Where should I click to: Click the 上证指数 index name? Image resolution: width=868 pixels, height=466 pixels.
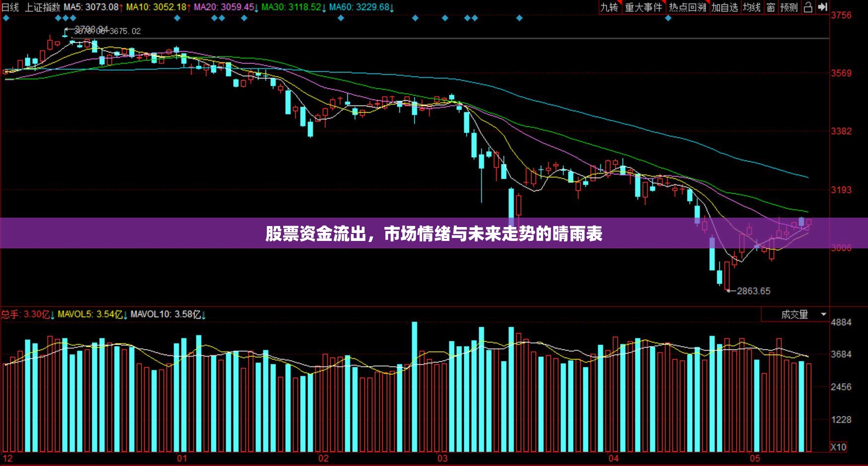(x=42, y=7)
